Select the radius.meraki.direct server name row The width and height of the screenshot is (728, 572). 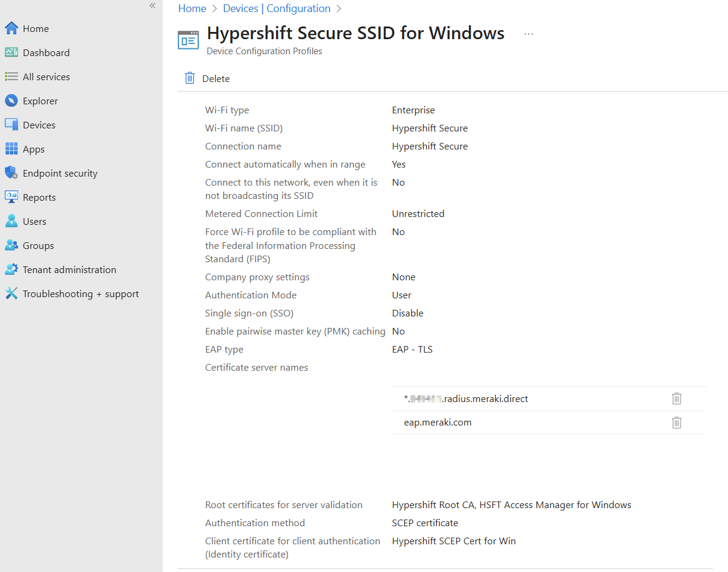[549, 398]
